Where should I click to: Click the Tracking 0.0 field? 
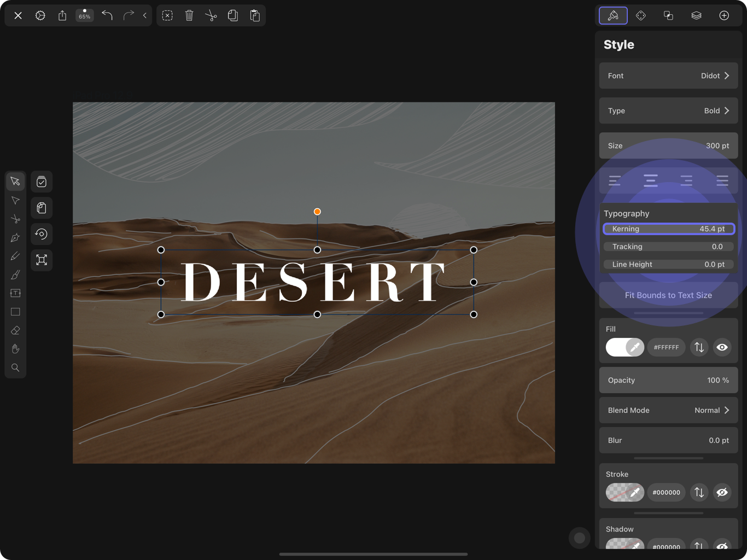pos(668,247)
